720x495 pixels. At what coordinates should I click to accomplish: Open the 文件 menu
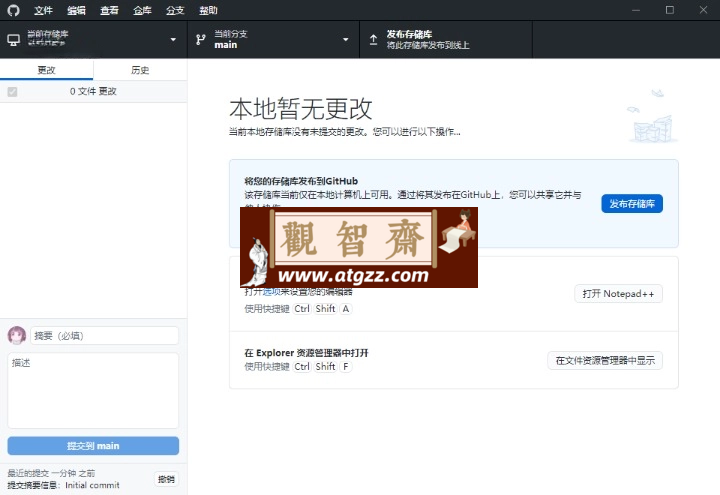(x=43, y=10)
